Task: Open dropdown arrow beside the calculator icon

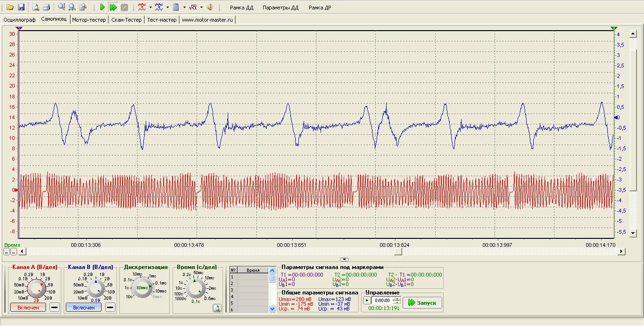Action: coord(184,7)
